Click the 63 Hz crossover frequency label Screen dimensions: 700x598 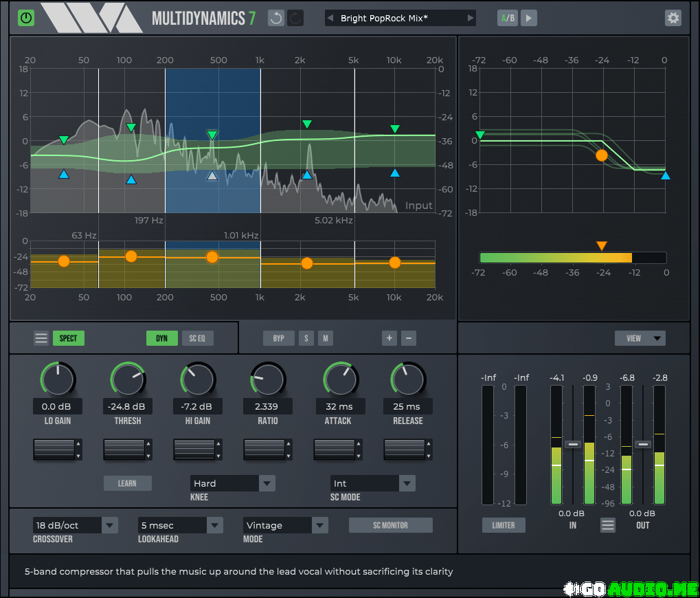pos(84,235)
